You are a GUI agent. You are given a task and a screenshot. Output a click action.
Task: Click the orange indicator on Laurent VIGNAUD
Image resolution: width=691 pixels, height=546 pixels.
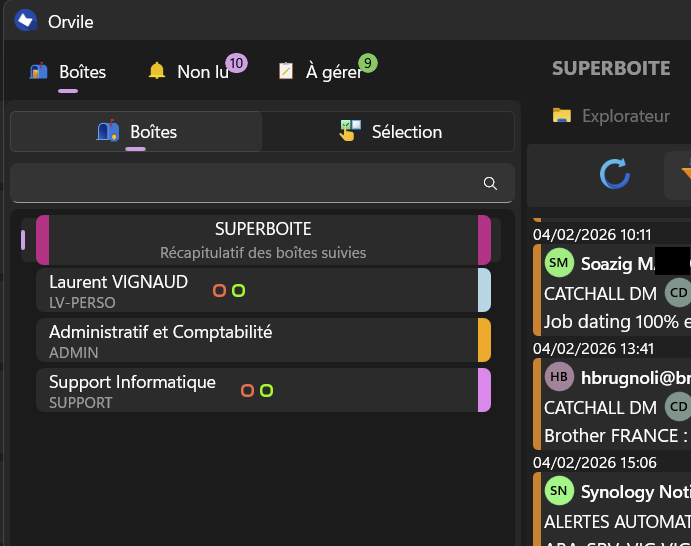point(219,291)
